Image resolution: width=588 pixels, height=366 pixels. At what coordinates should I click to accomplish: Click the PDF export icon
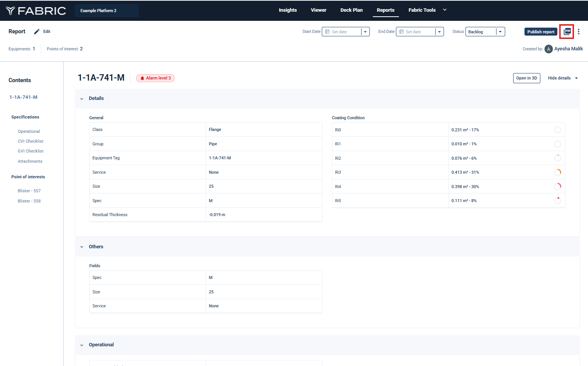pos(567,31)
